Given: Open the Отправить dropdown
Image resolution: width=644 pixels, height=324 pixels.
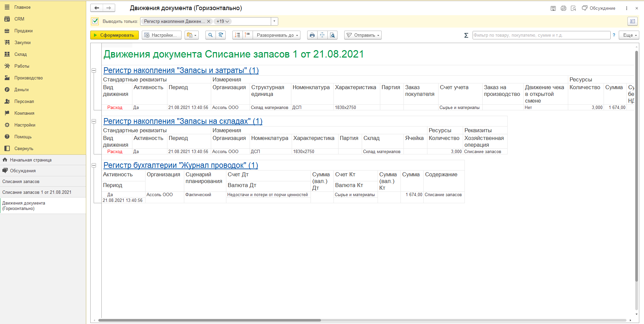Looking at the screenshot, I should (363, 35).
